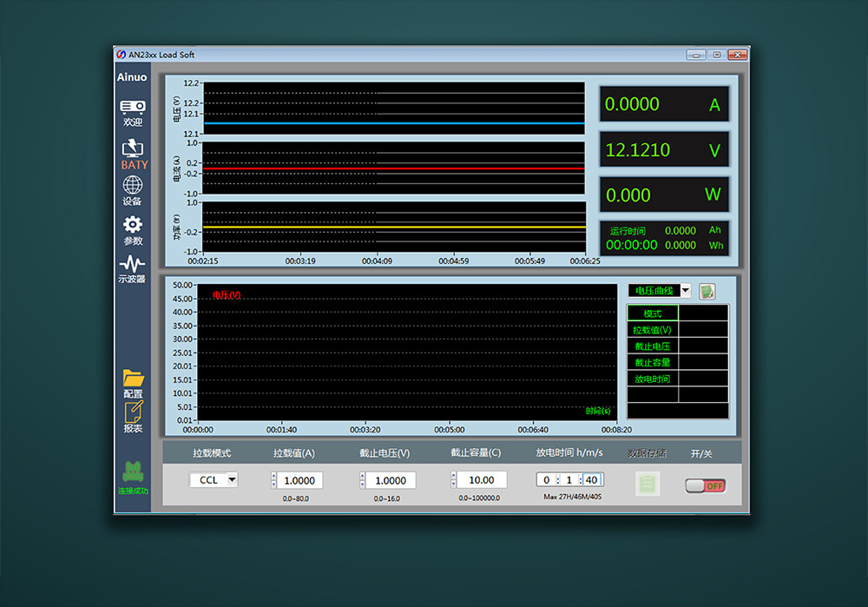Open the 配置 configuration folder icon
868x607 pixels.
133,378
